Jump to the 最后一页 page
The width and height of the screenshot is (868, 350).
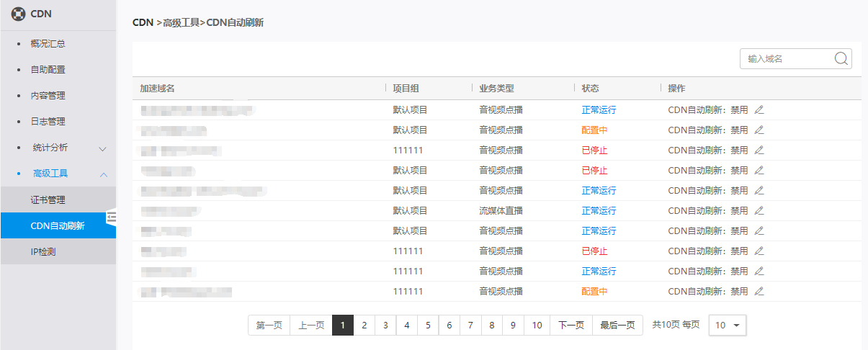[x=617, y=326]
